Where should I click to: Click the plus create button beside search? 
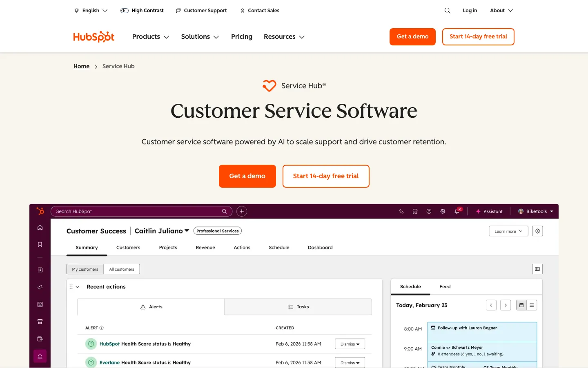(x=242, y=211)
